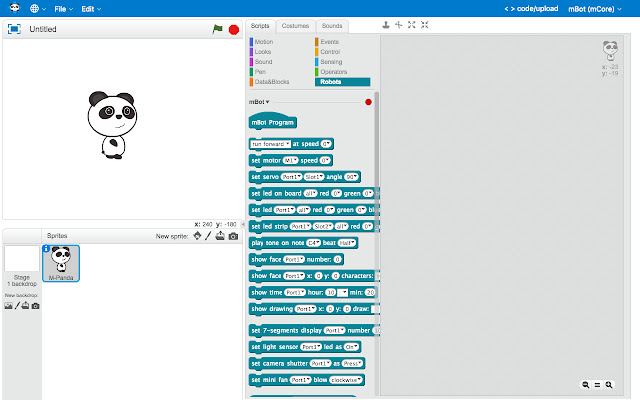
Task: Open the run forward direction dropdown
Action: click(270, 144)
